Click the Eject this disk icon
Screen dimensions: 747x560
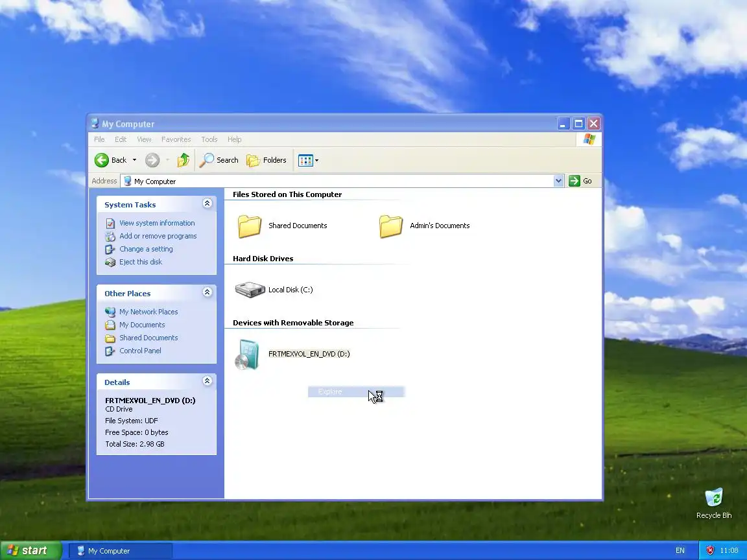(110, 262)
